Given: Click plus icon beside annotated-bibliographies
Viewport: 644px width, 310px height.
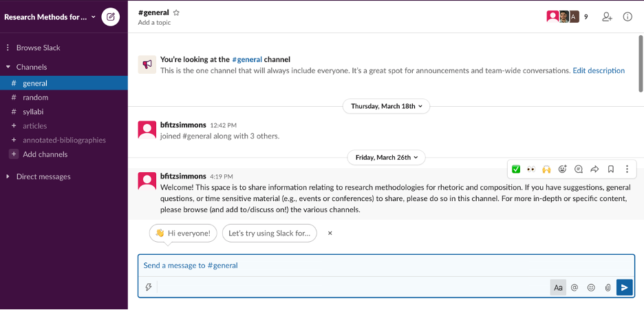Looking at the screenshot, I should tap(14, 140).
